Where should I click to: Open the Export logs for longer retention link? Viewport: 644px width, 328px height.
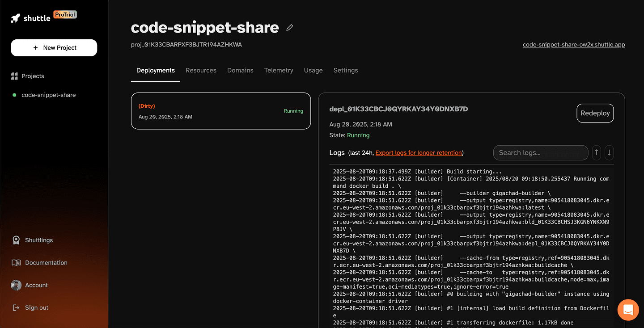tap(418, 152)
